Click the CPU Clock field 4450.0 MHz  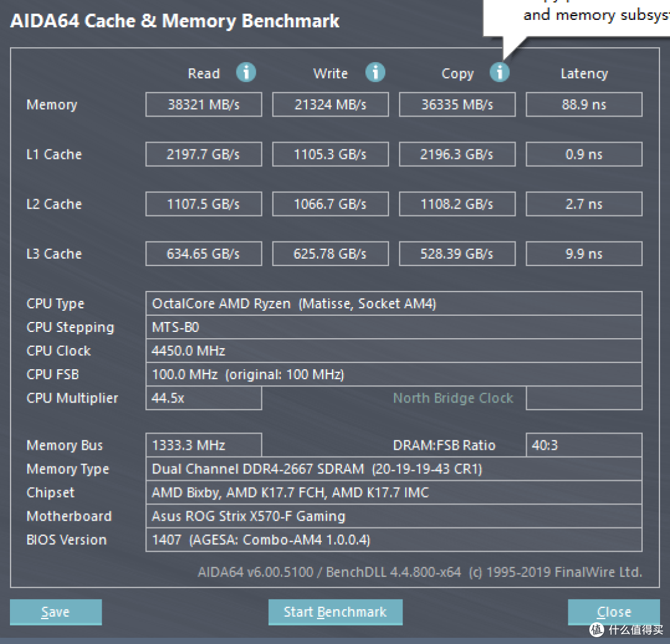394,351
